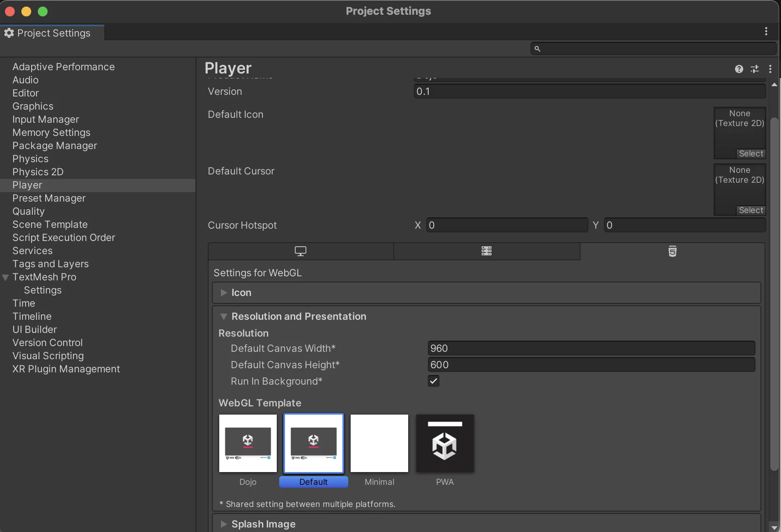This screenshot has width=781, height=532.
Task: Click Select for Default Icon texture
Action: 751,154
